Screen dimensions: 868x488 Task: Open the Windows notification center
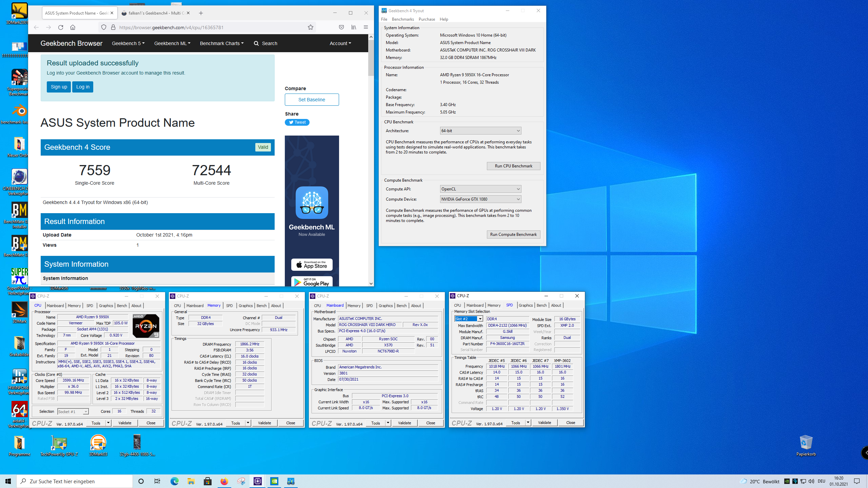click(x=857, y=481)
